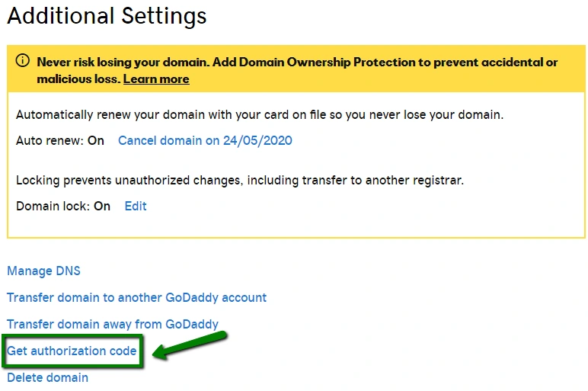Click Cancel domain on 24/05/2020
Image resolution: width=588 pixels, height=391 pixels.
coord(205,141)
